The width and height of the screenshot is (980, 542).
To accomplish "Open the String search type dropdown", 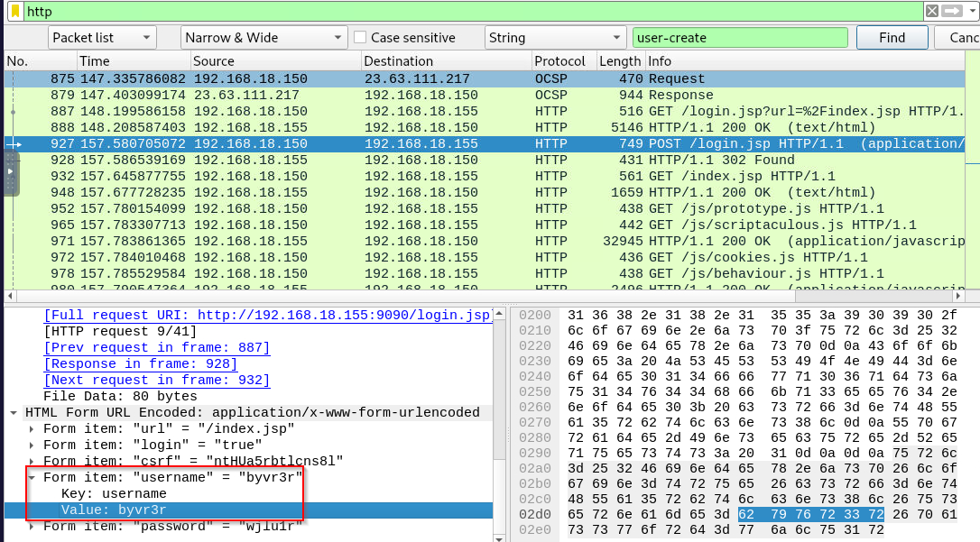I will pos(555,38).
